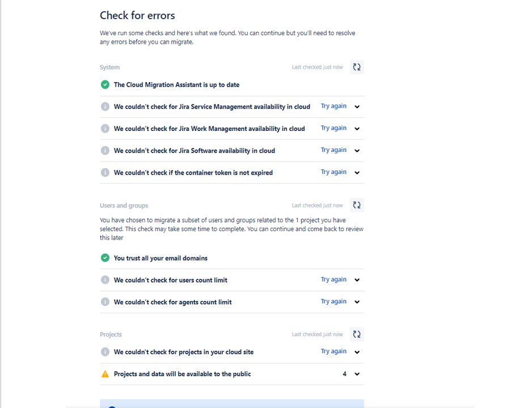Click warning icon for public projects

[105, 374]
